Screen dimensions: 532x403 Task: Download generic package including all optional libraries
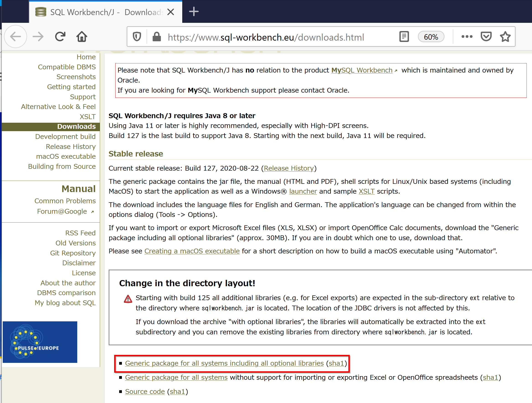tap(224, 363)
